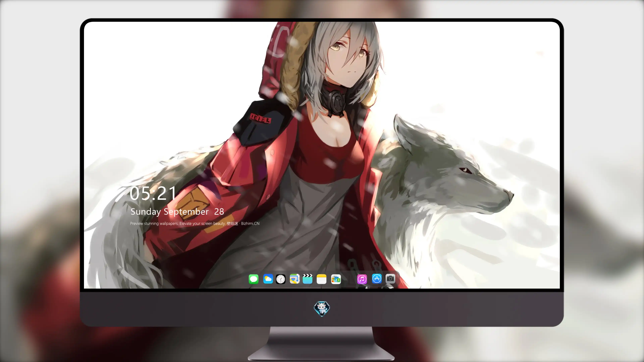
Task: Click the 05:21 clock display
Action: point(153,194)
